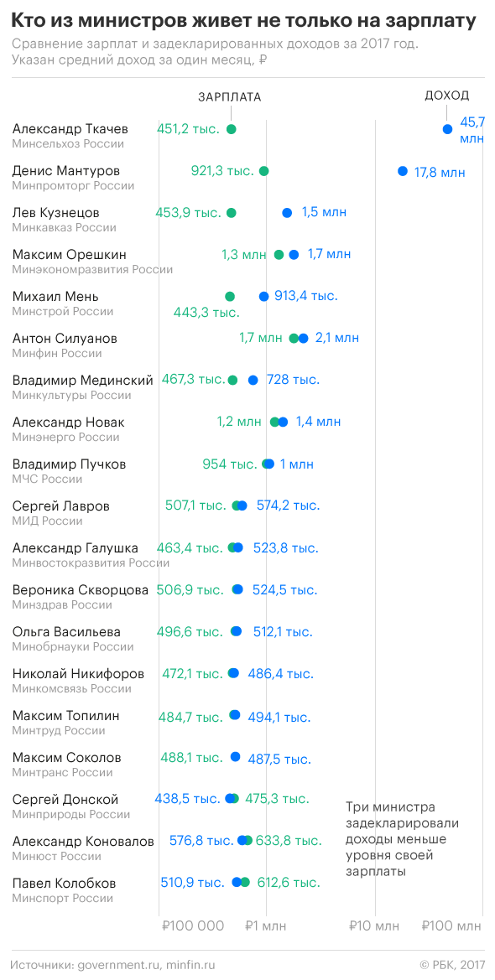495x980 pixels.
Task: Click Oreshkin's green 1,3 млн dot
Action: pyautogui.click(x=279, y=254)
